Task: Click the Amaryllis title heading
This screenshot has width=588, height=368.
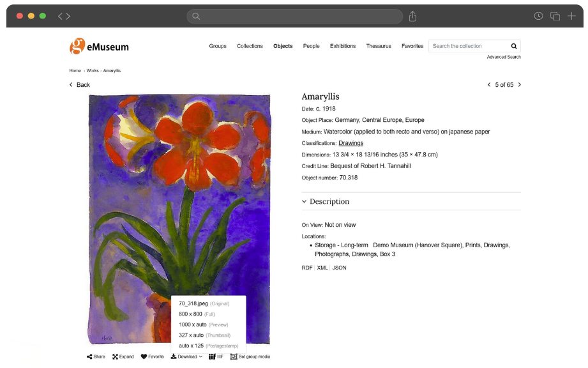Action: [320, 96]
